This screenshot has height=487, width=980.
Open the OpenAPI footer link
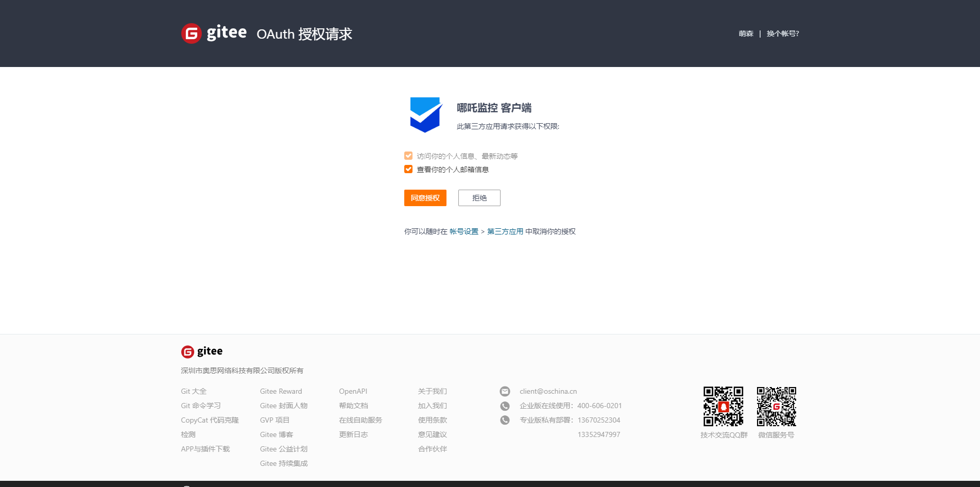pos(353,392)
